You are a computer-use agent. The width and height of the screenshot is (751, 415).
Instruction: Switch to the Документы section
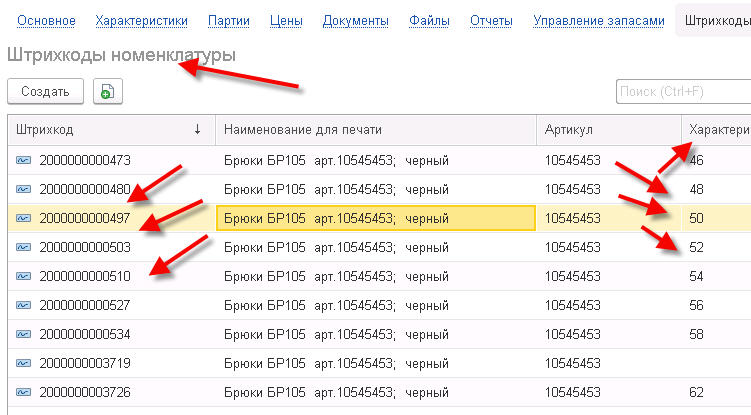tap(355, 21)
